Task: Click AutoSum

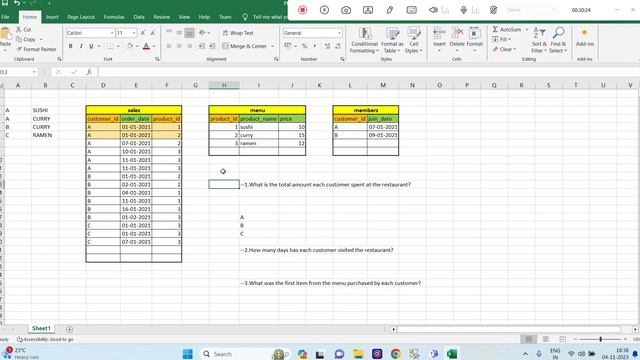Action: click(507, 29)
